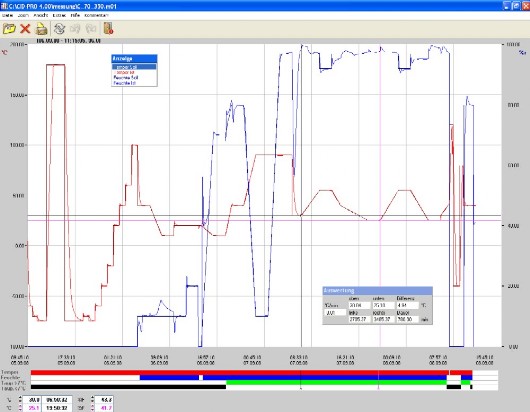The width and height of the screenshot is (530, 412).
Task: Click the Auswertung panel title bar
Action: coord(377,291)
